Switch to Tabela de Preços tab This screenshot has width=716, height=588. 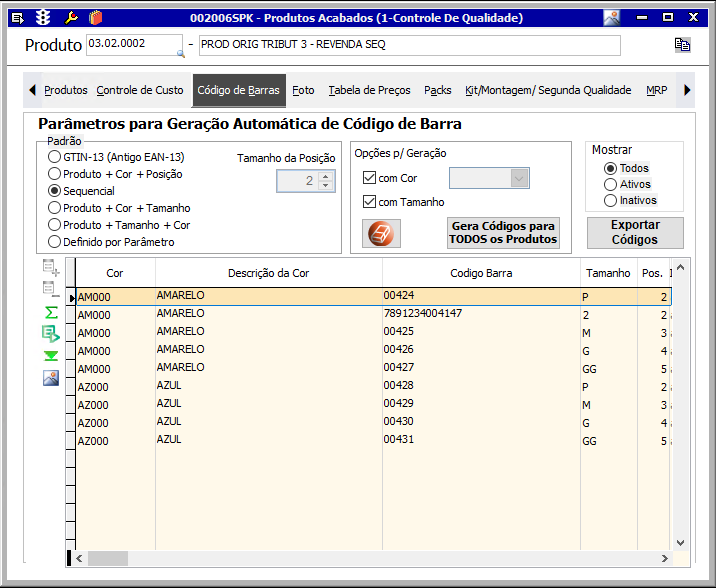[x=369, y=90]
